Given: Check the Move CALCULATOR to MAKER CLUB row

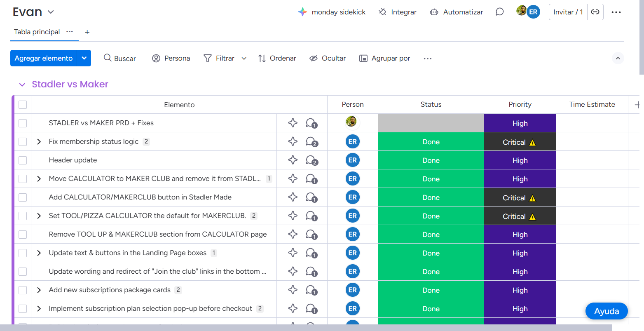Looking at the screenshot, I should 23,179.
